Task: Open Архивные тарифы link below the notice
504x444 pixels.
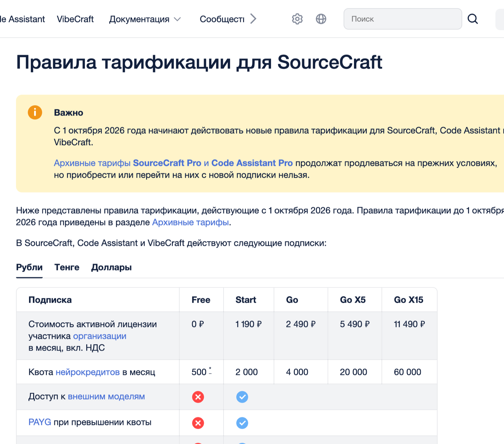Action: (x=191, y=222)
